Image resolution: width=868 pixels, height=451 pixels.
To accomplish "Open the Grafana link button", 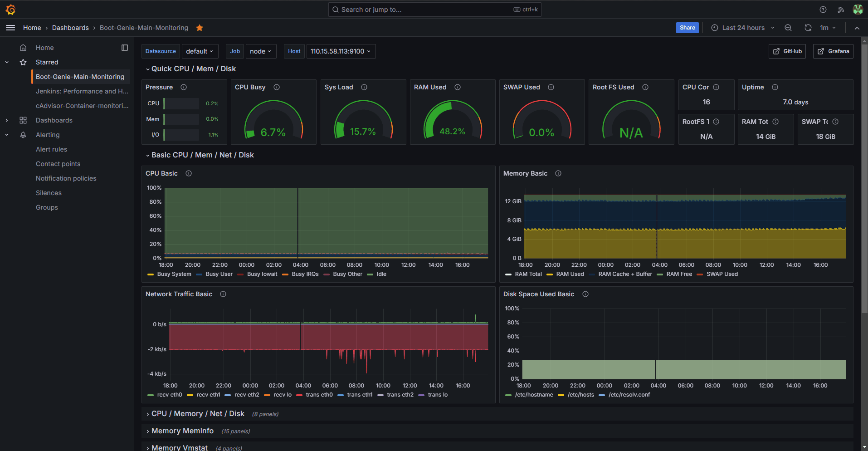I will tap(833, 51).
